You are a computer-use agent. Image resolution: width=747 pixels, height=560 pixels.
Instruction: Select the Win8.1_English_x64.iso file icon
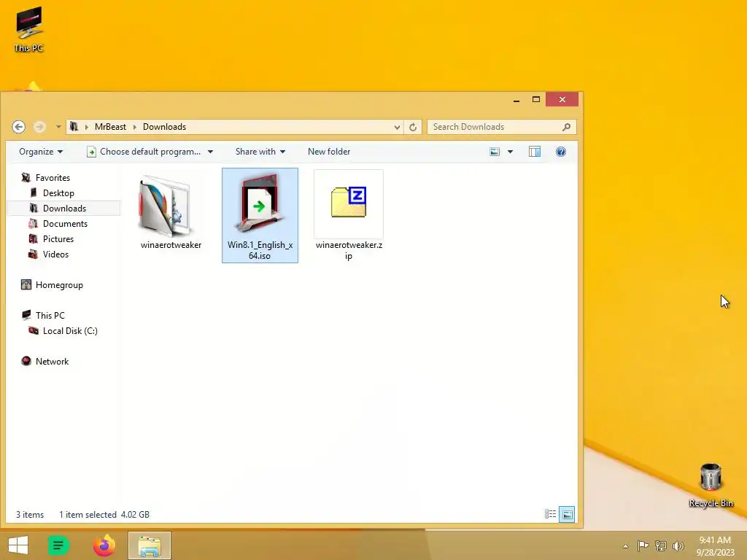click(260, 203)
